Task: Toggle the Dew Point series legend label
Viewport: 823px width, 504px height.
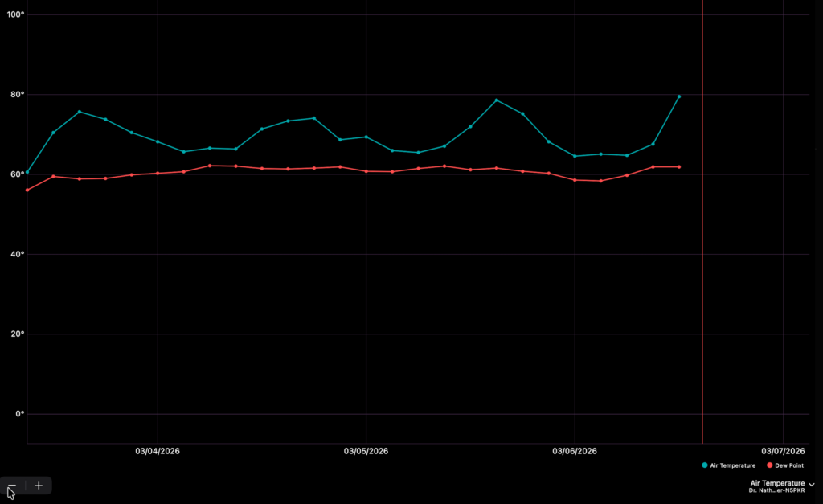Action: [788, 465]
